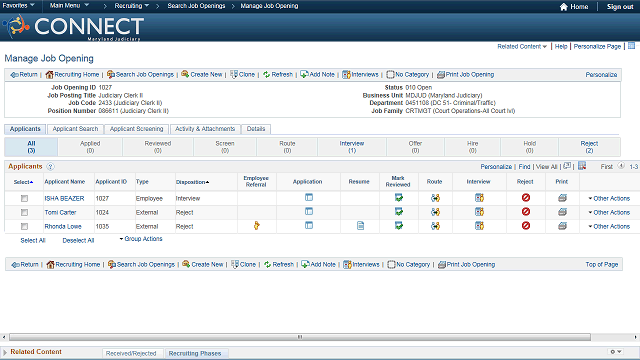Screen dimensions: 640x360
Task: Click the Reject icon for ISHA BEAZER
Action: click(x=526, y=198)
